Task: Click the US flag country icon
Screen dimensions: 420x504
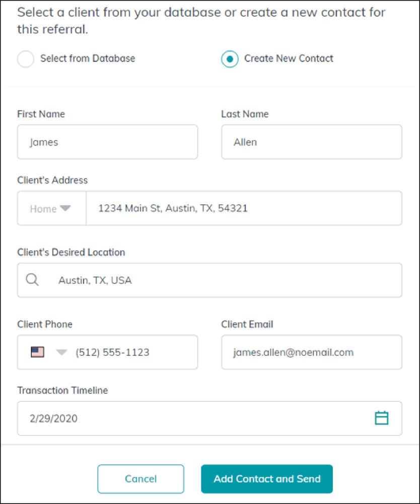Action: point(37,352)
